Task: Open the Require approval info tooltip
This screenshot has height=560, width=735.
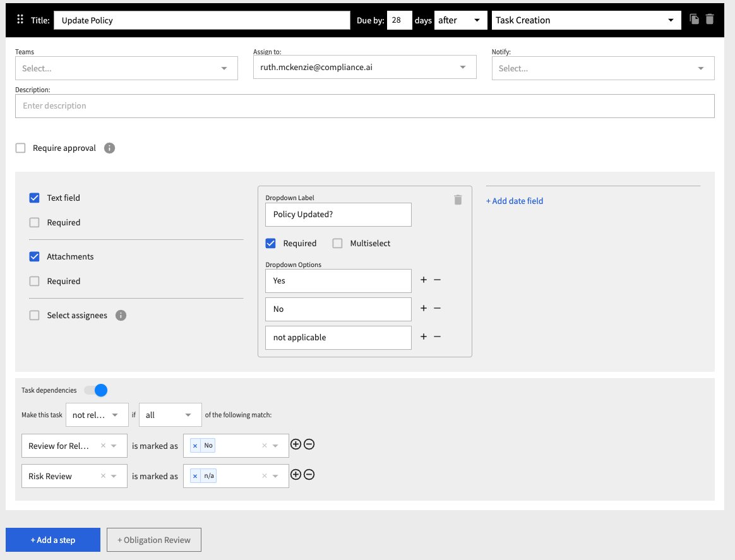Action: coord(108,148)
